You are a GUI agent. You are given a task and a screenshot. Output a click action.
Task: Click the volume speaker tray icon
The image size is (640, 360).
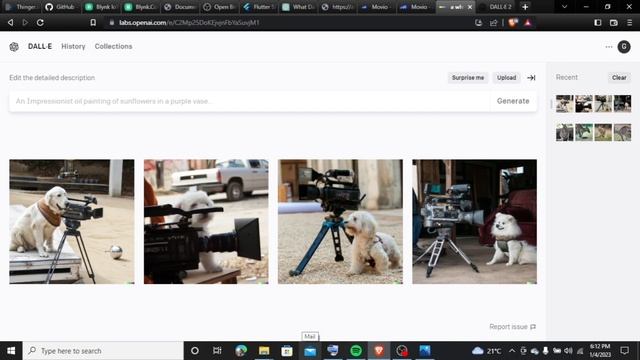click(568, 351)
